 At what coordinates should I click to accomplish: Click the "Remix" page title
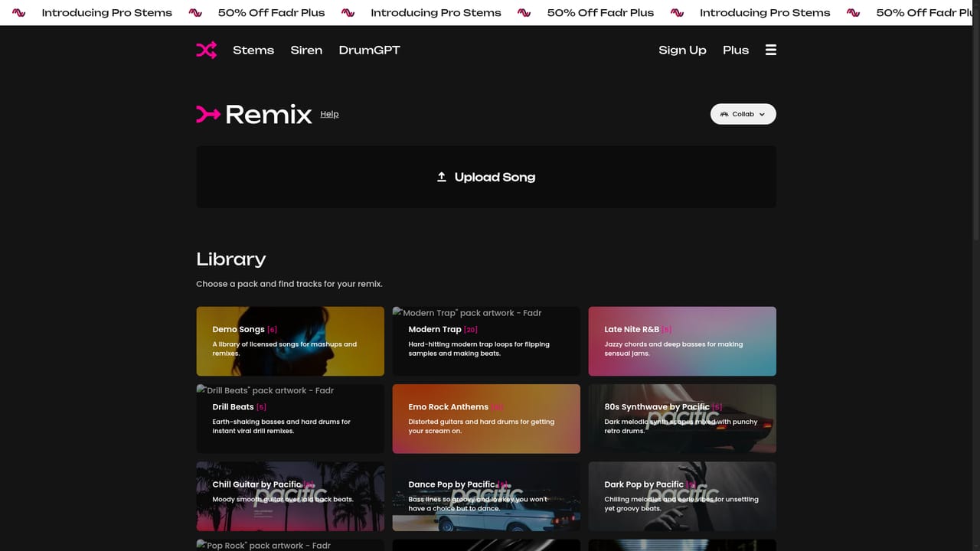point(269,114)
